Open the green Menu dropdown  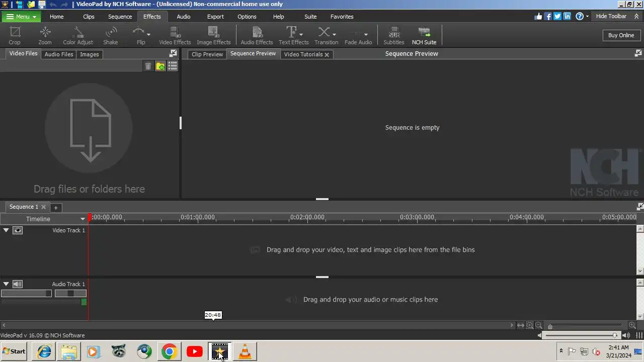[x=21, y=17]
